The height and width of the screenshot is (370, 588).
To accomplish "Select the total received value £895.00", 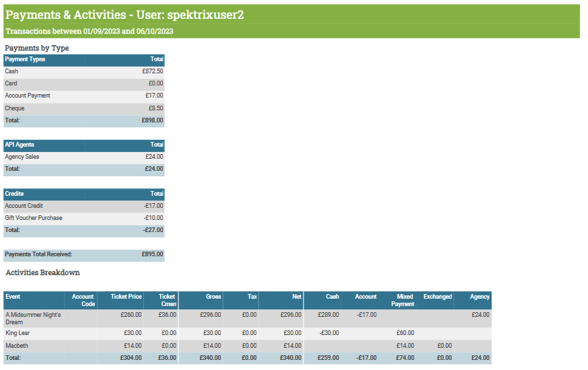I will (x=152, y=254).
